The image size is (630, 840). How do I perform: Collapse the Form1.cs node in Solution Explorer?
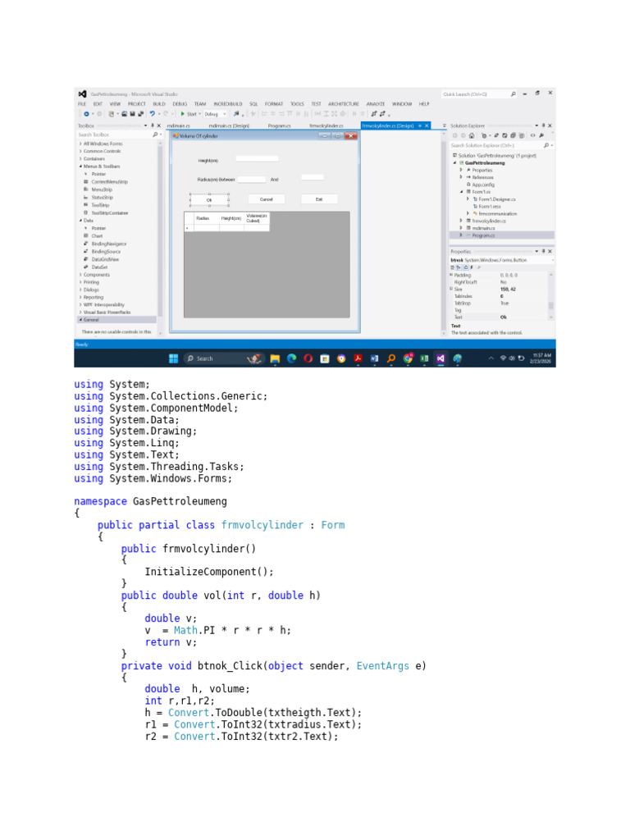pyautogui.click(x=462, y=191)
